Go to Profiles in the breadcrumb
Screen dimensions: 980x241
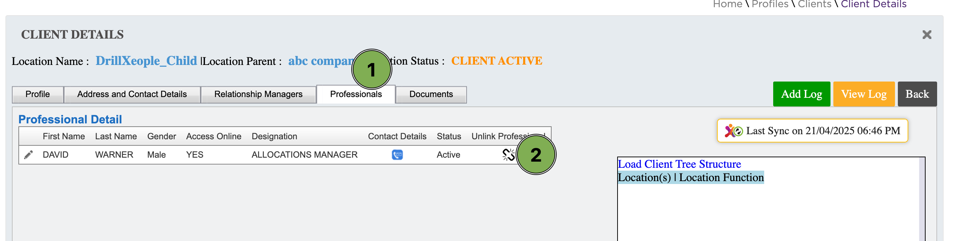pos(770,4)
